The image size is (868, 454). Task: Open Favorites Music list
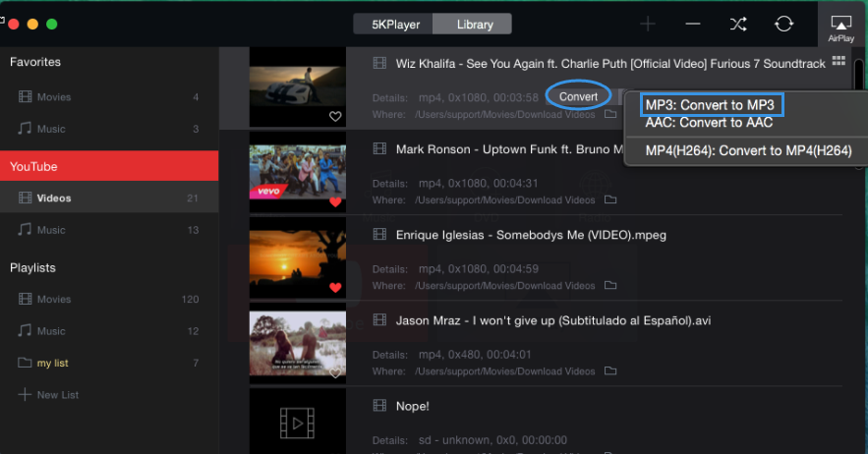109,129
